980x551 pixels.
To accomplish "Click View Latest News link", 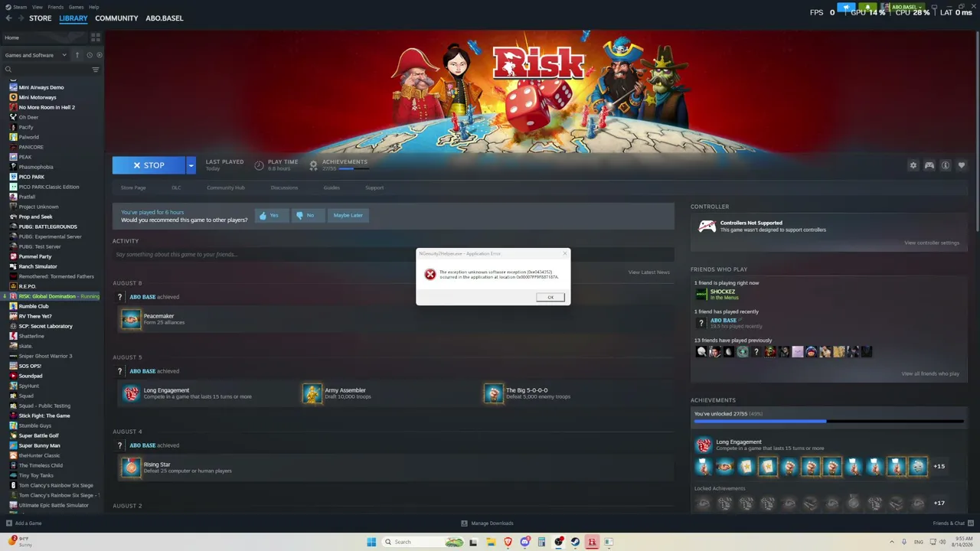I will [x=649, y=272].
